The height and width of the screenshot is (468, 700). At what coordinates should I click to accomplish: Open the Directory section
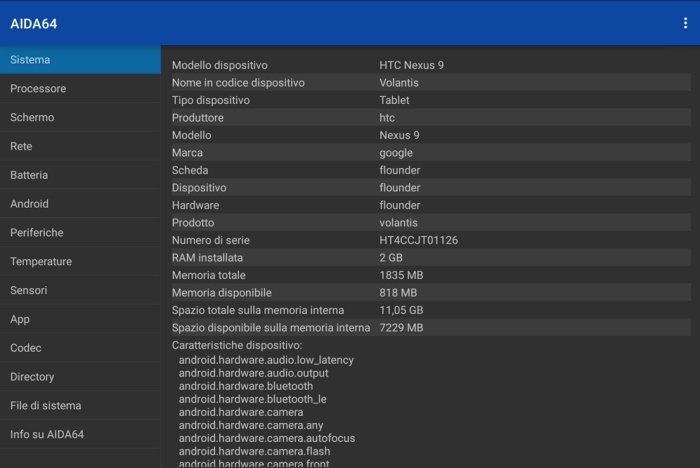[80, 377]
